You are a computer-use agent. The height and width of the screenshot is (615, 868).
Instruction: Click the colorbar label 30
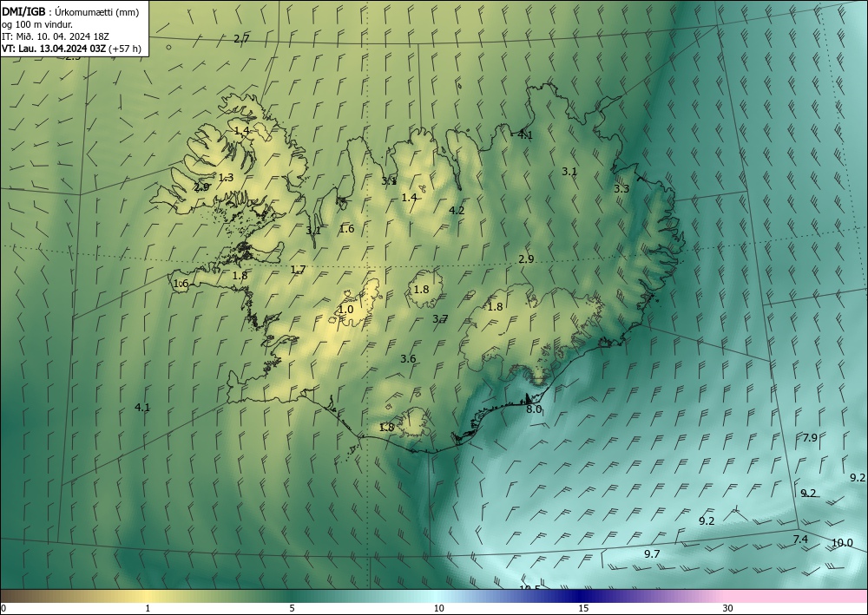click(728, 609)
